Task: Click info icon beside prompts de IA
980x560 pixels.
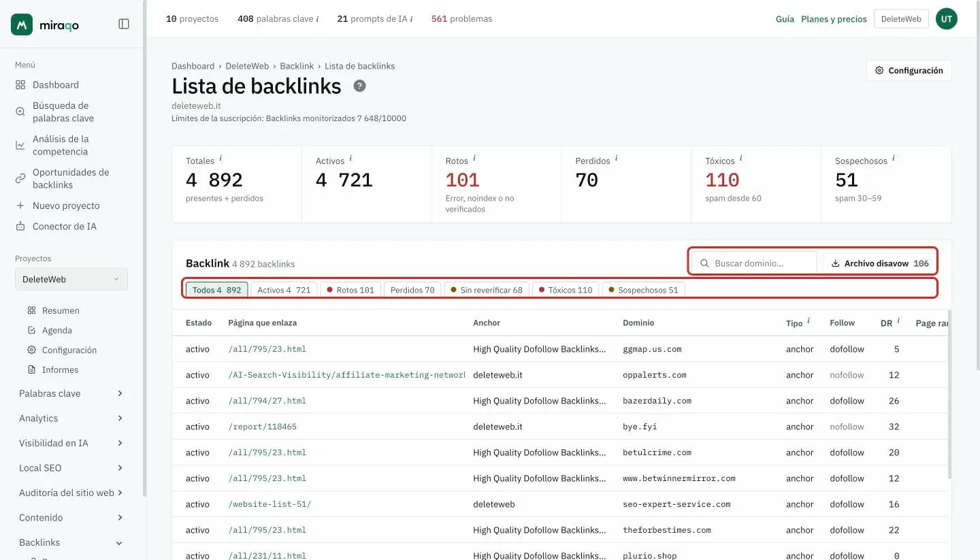Action: point(411,19)
